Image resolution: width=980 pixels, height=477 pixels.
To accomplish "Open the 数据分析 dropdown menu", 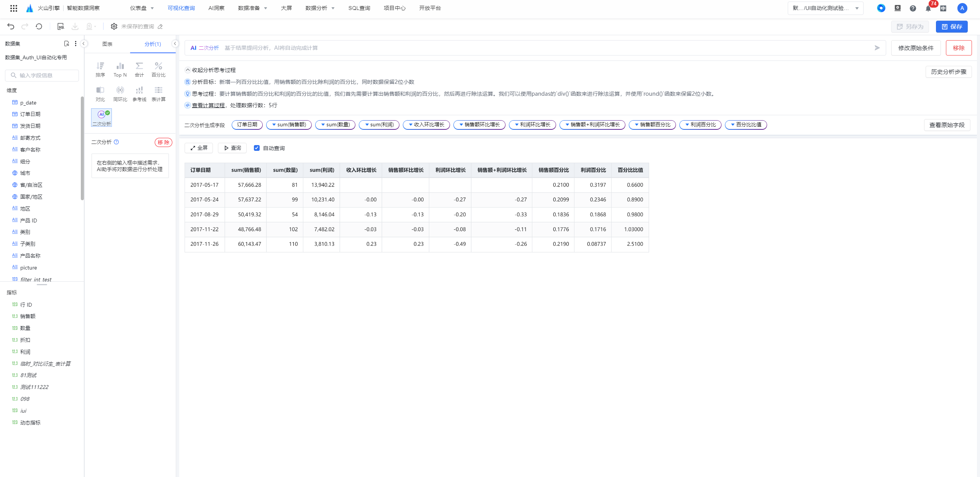I will [x=320, y=8].
